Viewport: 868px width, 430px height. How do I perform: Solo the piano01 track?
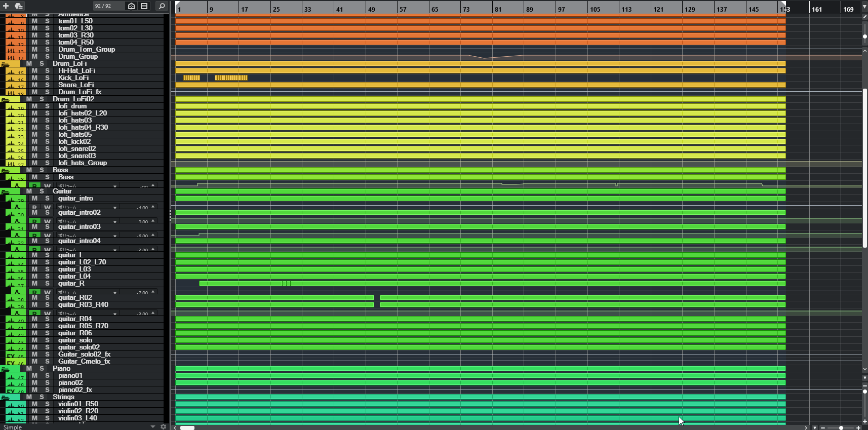(x=47, y=376)
